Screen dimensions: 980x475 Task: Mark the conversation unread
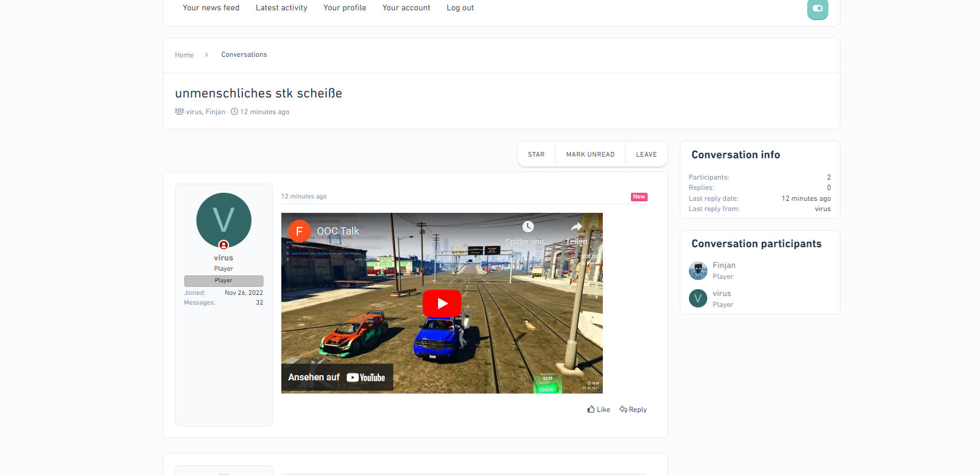(x=590, y=154)
